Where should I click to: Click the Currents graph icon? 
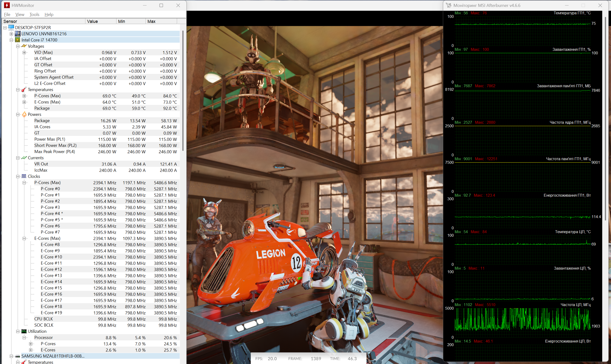[x=24, y=158]
